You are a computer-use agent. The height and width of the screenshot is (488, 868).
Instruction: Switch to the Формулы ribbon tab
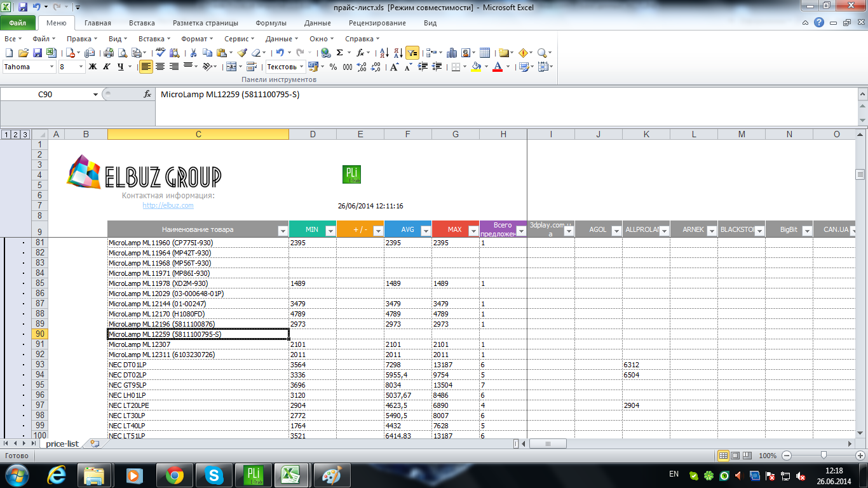(271, 23)
